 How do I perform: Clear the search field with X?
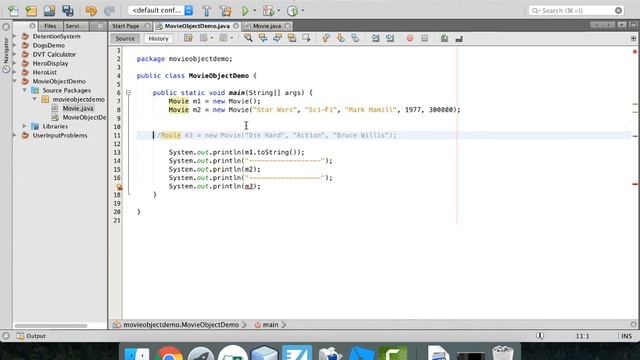(618, 10)
